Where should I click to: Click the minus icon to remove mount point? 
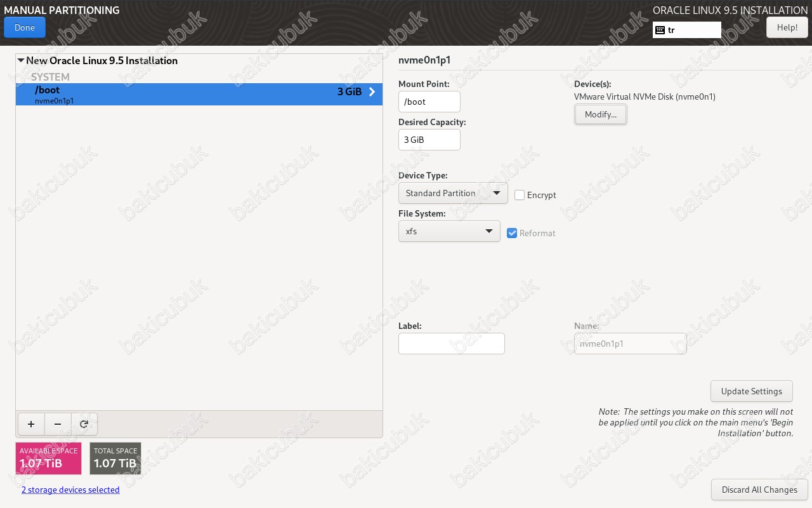pyautogui.click(x=58, y=424)
